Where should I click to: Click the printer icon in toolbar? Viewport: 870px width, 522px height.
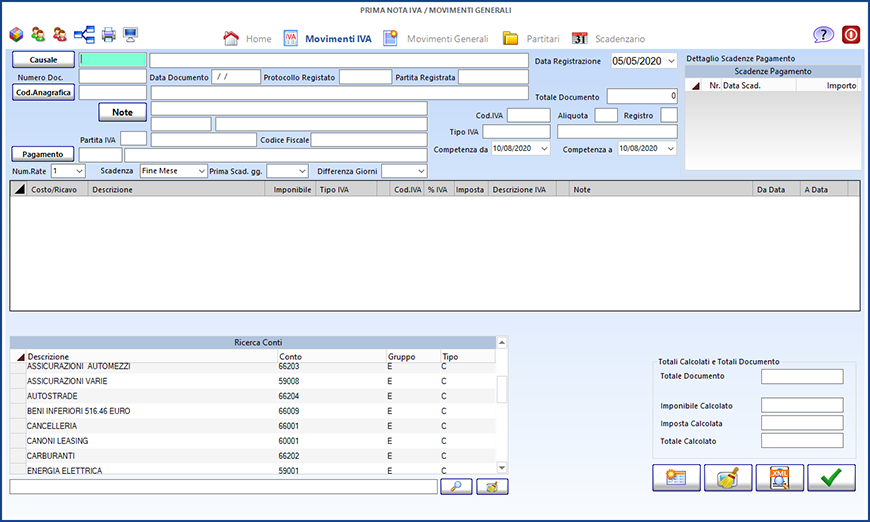pos(108,35)
